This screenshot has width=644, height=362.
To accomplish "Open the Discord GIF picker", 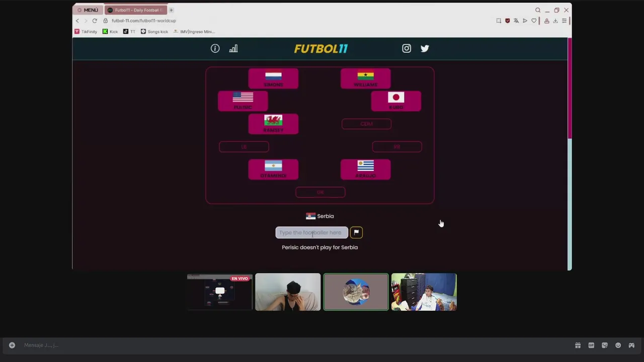I will (591, 345).
